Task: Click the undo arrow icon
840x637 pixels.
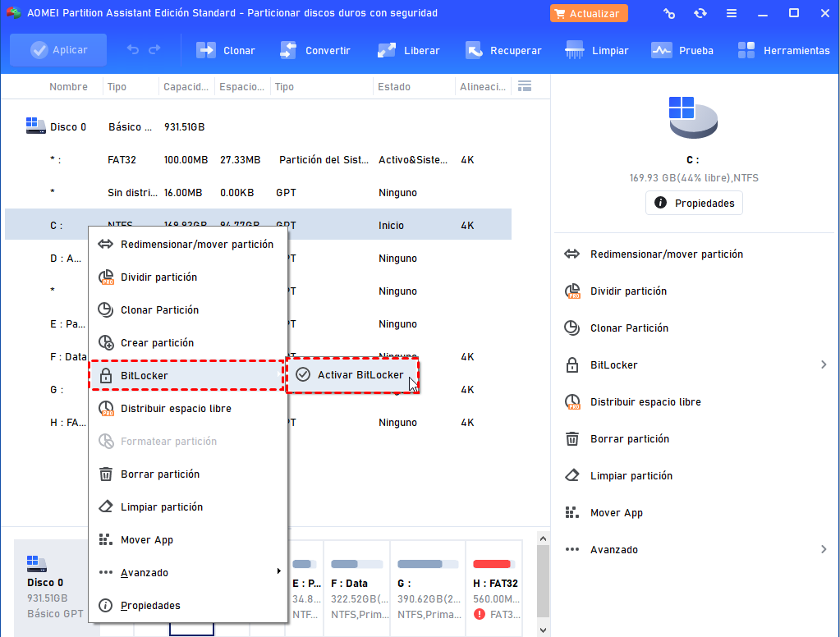Action: click(133, 50)
